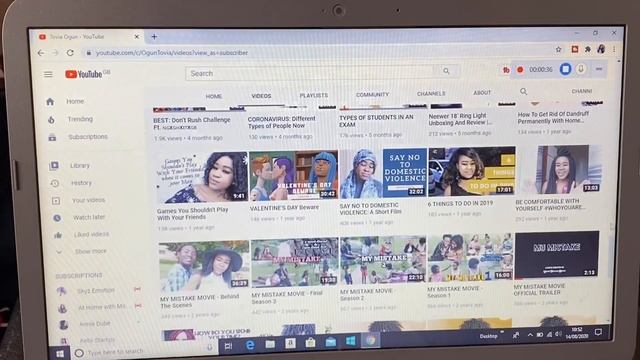Click BEST: Don't Rush Challenge video title

pos(192,124)
